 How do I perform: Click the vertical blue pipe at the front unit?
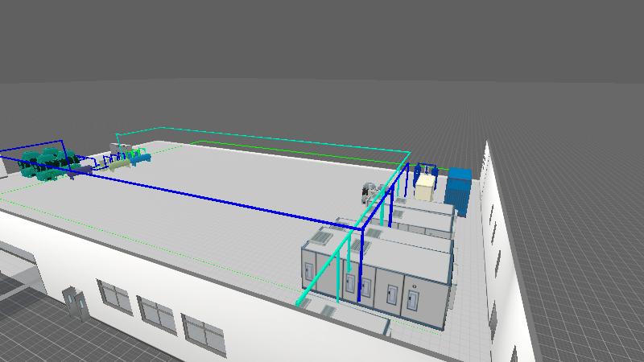click(x=360, y=265)
